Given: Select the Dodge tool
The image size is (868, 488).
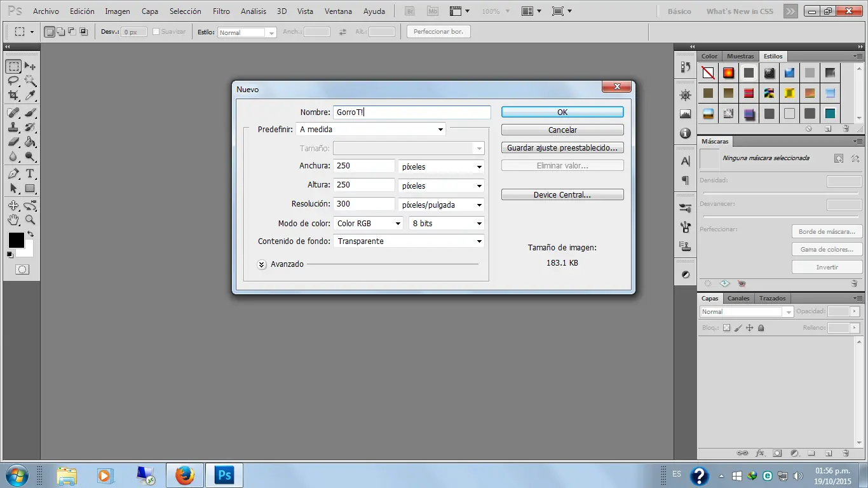Looking at the screenshot, I should pos(30,156).
